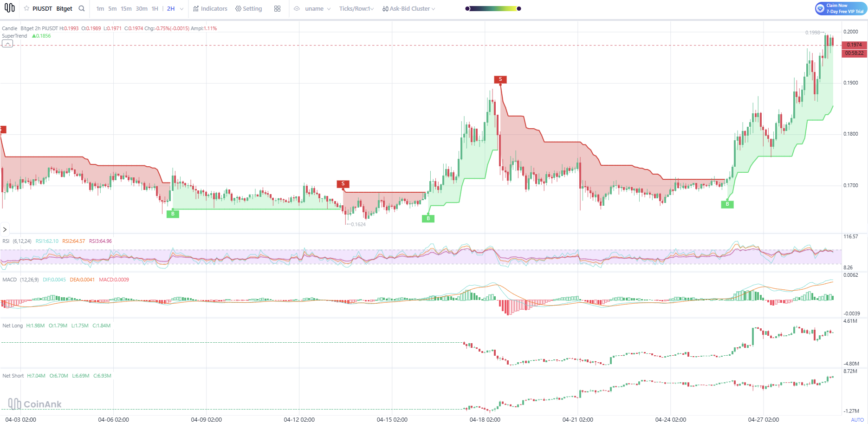Open the symbol search magnifier
This screenshot has height=424, width=868.
click(82, 8)
